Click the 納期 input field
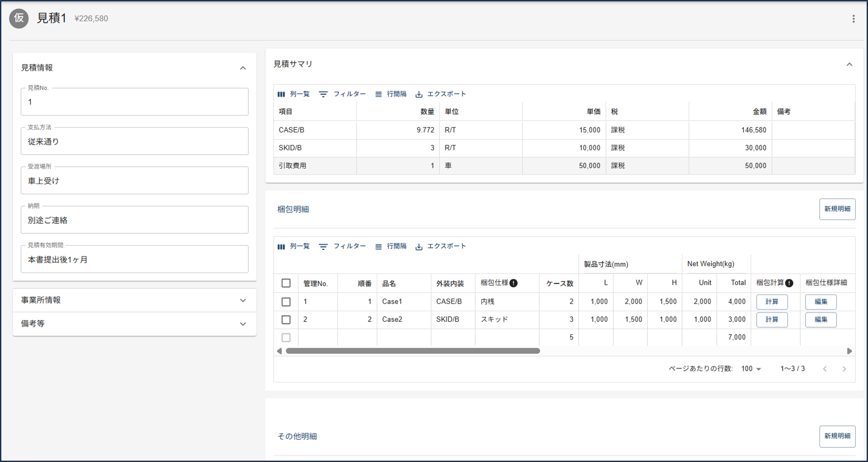 pyautogui.click(x=134, y=220)
